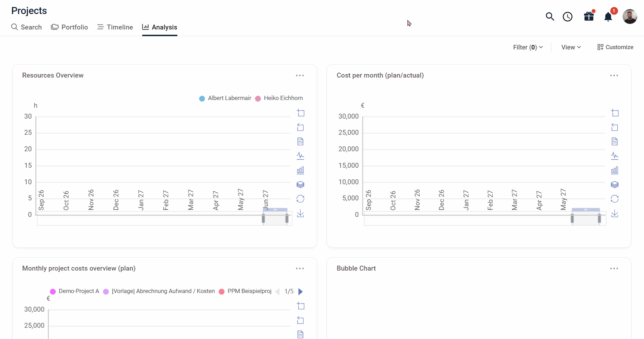The width and height of the screenshot is (644, 339).
Task: Open the global search magnifier icon
Action: (x=550, y=16)
